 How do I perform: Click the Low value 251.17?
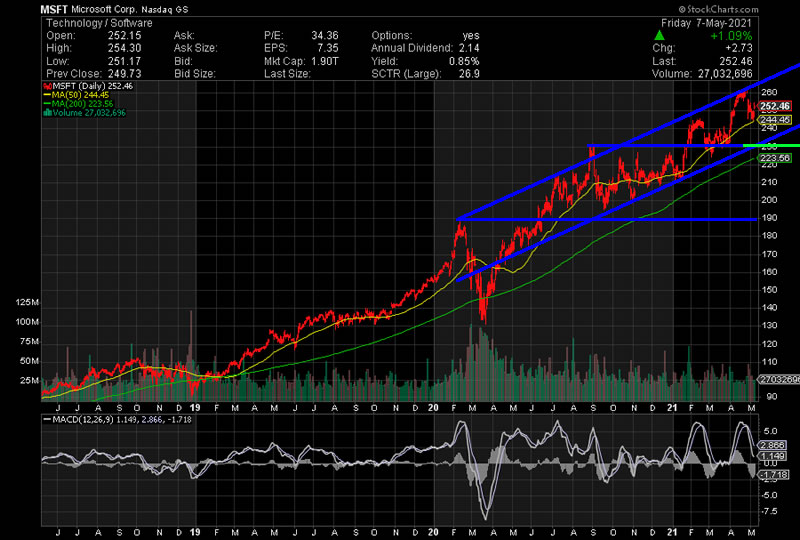point(124,61)
